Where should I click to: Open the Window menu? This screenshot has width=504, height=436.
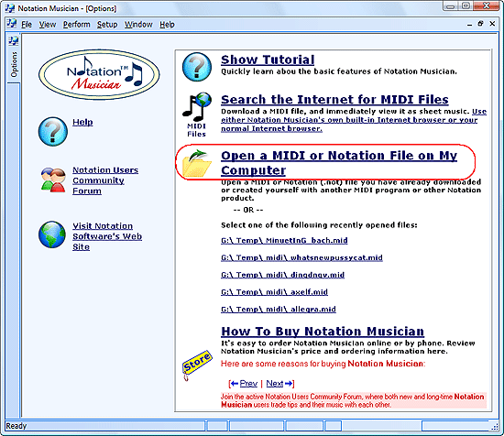(138, 25)
